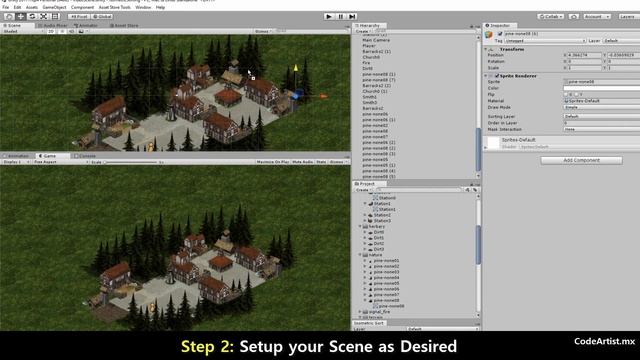Open the Sorting Layer dropdown
This screenshot has width=640, height=360.
pyautogui.click(x=602, y=116)
